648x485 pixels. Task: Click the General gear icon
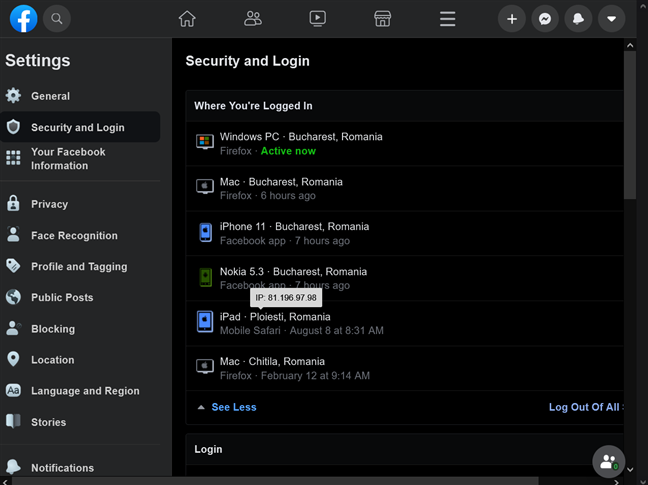pyautogui.click(x=13, y=96)
